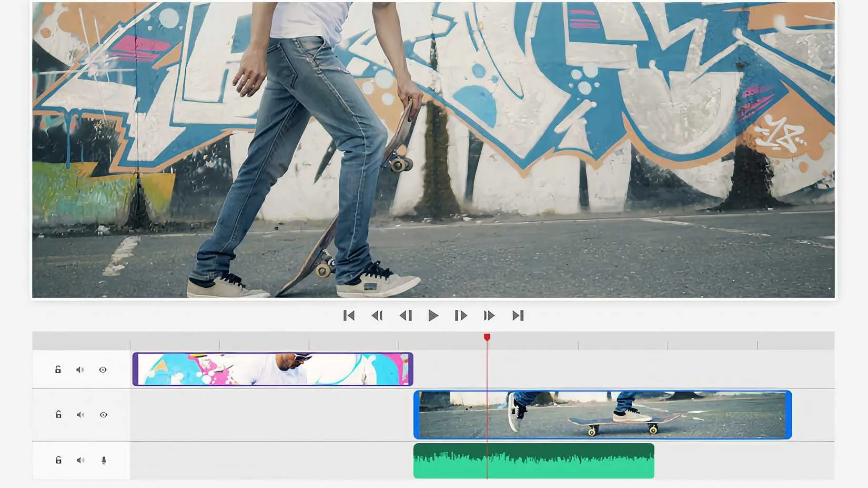Toggle visibility of the middle video track

point(103,415)
